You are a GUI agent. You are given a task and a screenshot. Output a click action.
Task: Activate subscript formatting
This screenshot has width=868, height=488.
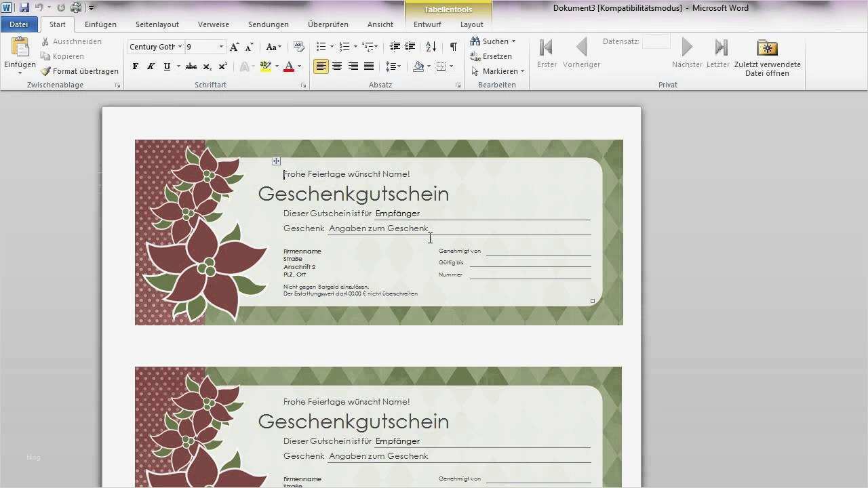pos(207,66)
